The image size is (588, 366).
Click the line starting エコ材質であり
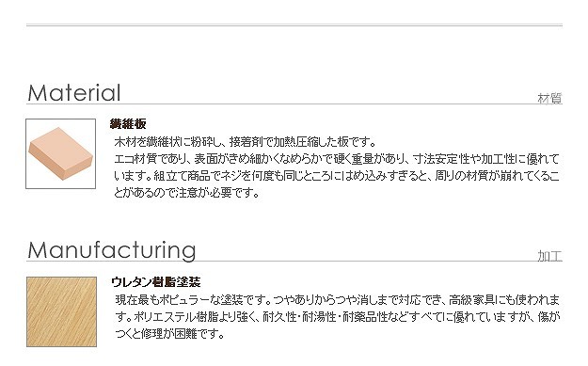(x=337, y=159)
